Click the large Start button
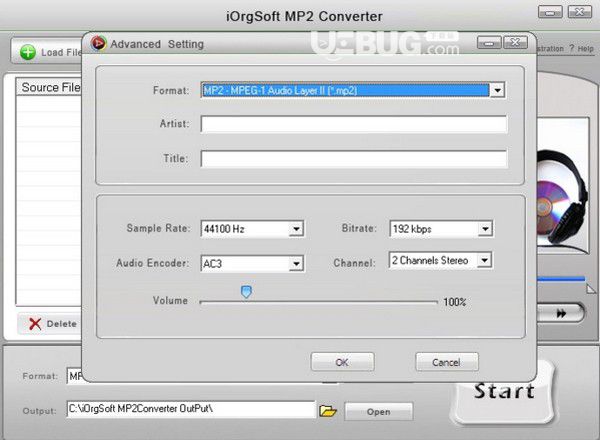 504,392
